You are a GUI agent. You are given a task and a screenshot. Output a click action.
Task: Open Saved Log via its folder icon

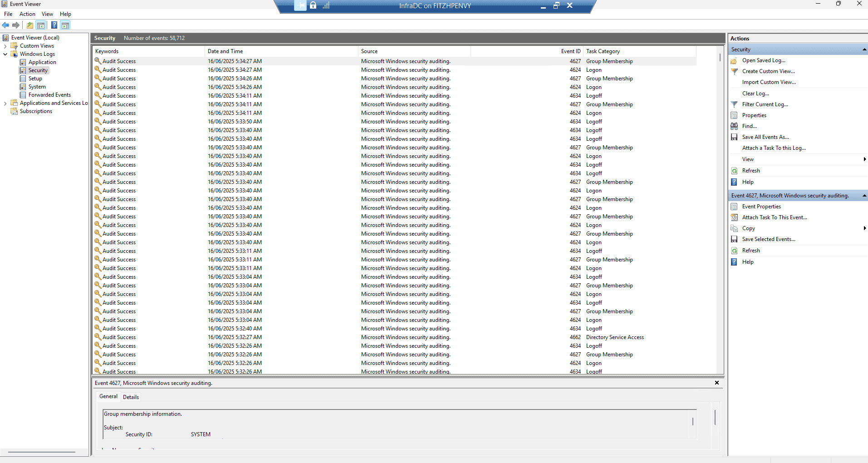point(735,60)
